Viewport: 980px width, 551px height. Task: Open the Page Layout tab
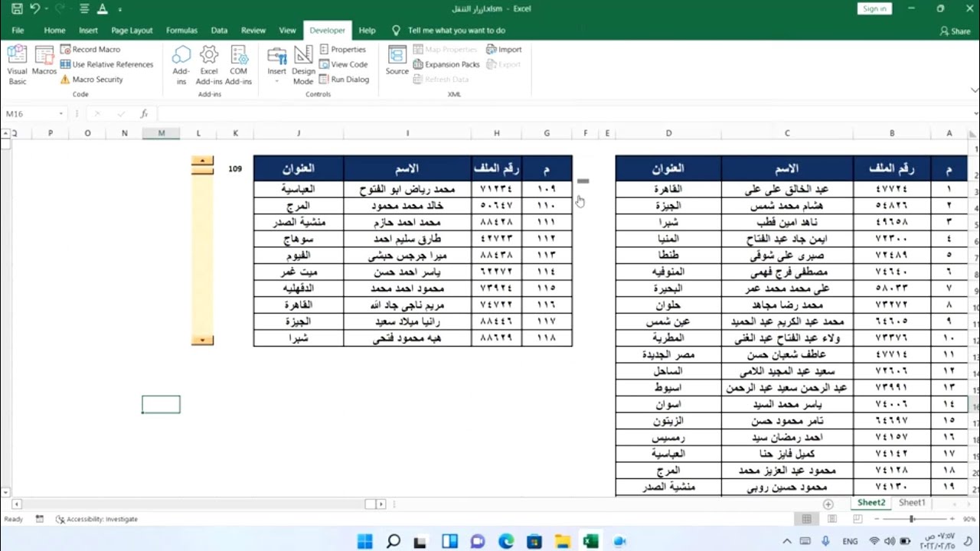pos(132,31)
